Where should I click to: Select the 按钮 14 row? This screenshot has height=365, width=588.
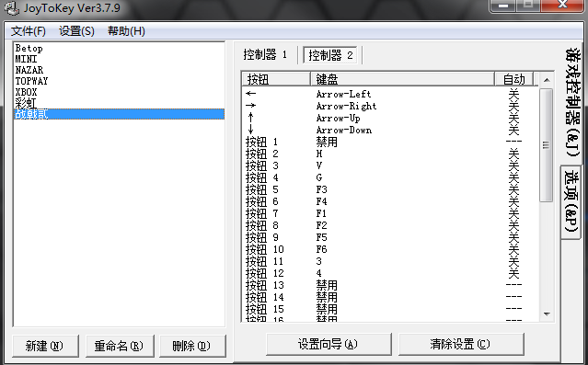(x=390, y=298)
